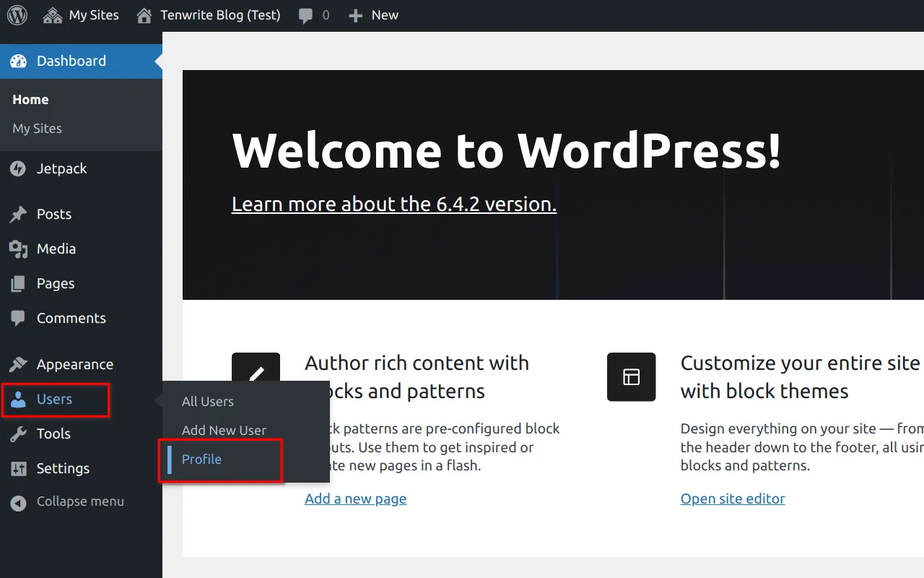Screen dimensions: 924x578
Task: Click the comment count 0 in admin bar
Action: 326,15
